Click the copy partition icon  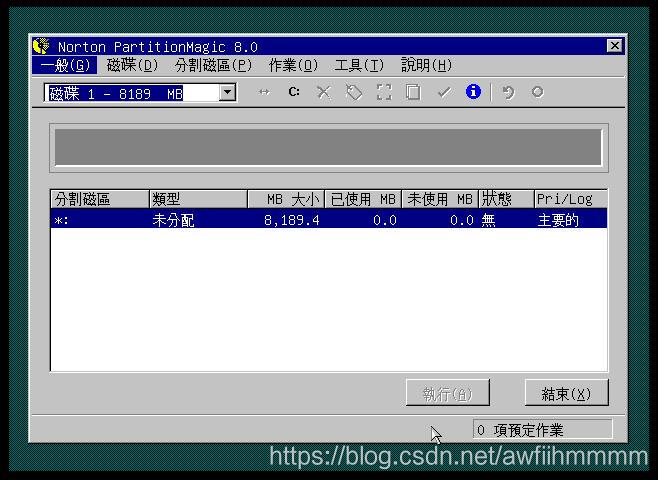pos(413,92)
